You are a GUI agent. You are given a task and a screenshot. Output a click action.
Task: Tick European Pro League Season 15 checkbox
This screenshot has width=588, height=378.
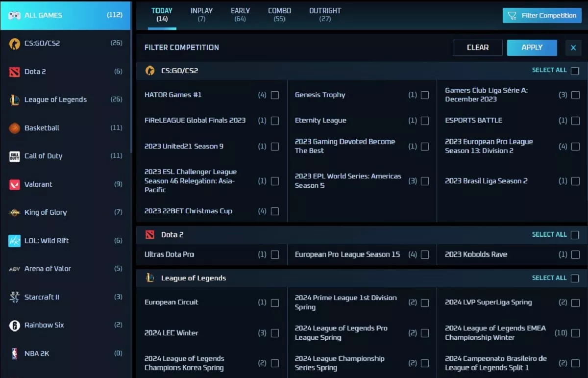pyautogui.click(x=425, y=254)
